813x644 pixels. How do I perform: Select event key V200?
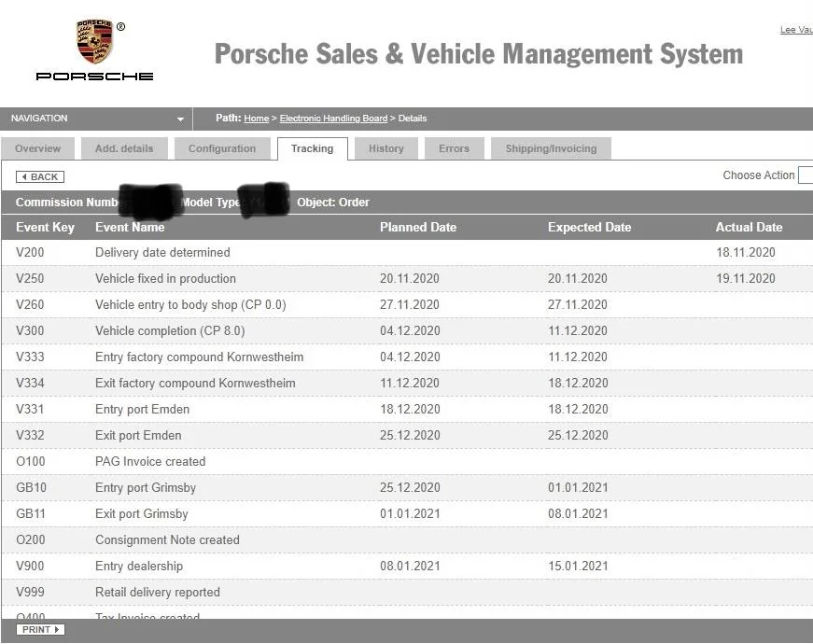(30, 253)
